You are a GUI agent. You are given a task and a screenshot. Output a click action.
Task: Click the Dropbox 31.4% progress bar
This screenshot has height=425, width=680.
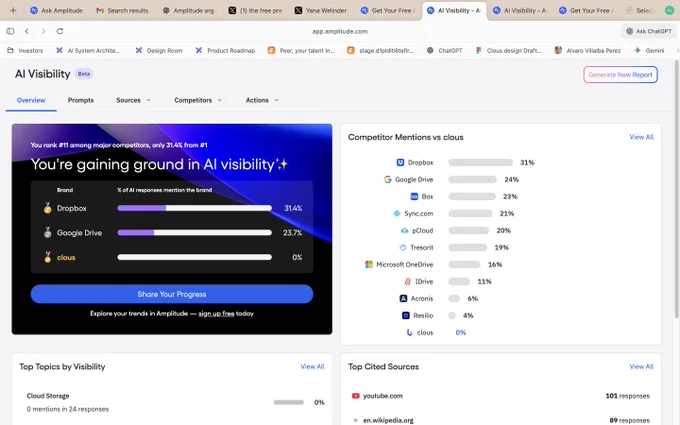[194, 208]
